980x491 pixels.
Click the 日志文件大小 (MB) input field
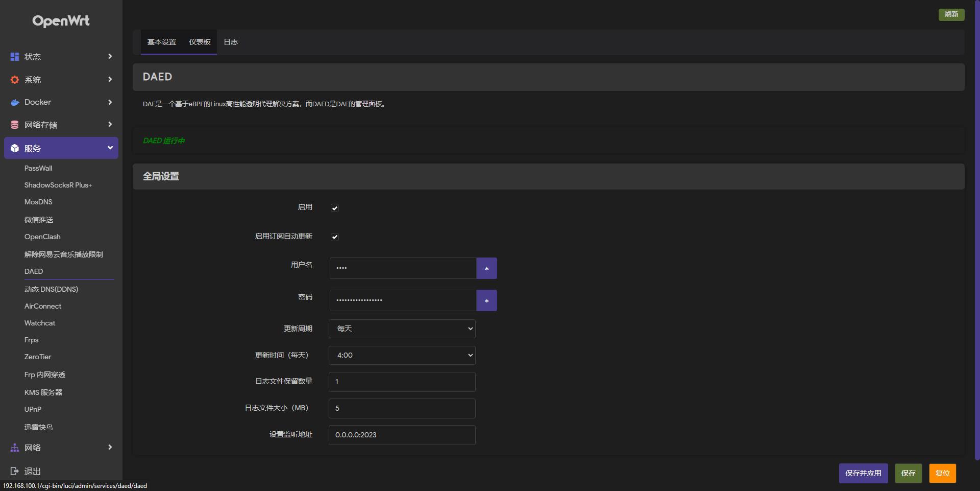point(402,408)
